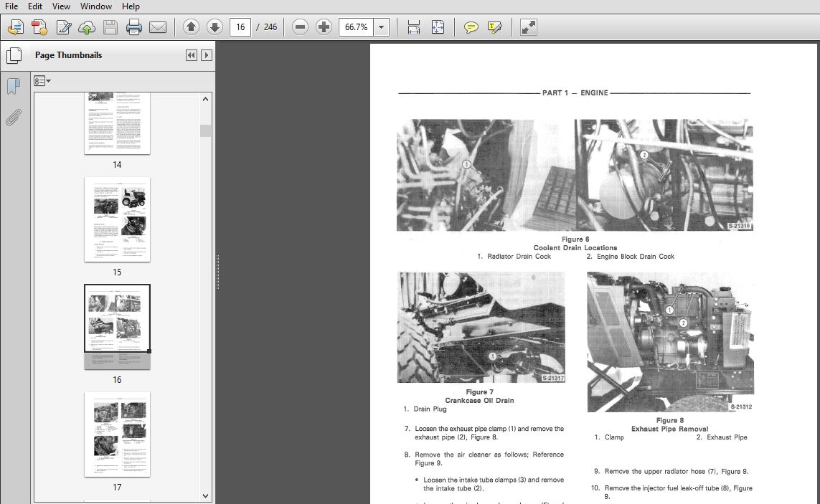Open the Bookmarks panel icon

pos(14,86)
